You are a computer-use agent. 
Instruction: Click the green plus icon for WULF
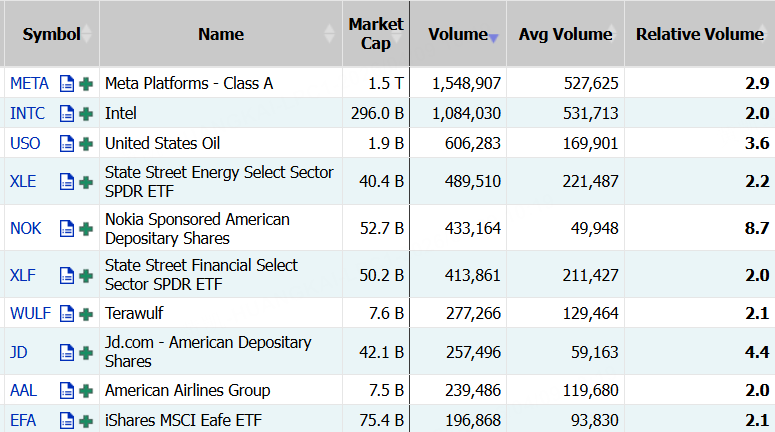click(86, 314)
